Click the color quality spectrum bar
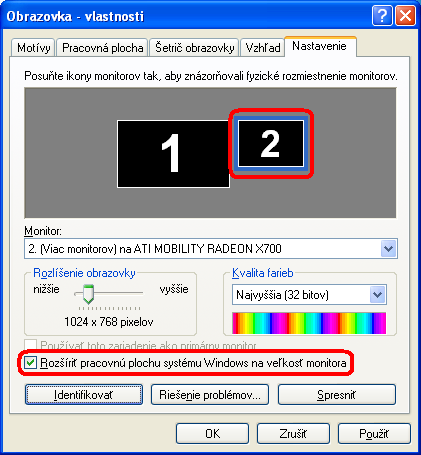Image resolution: width=421 pixels, height=455 pixels. (x=309, y=323)
